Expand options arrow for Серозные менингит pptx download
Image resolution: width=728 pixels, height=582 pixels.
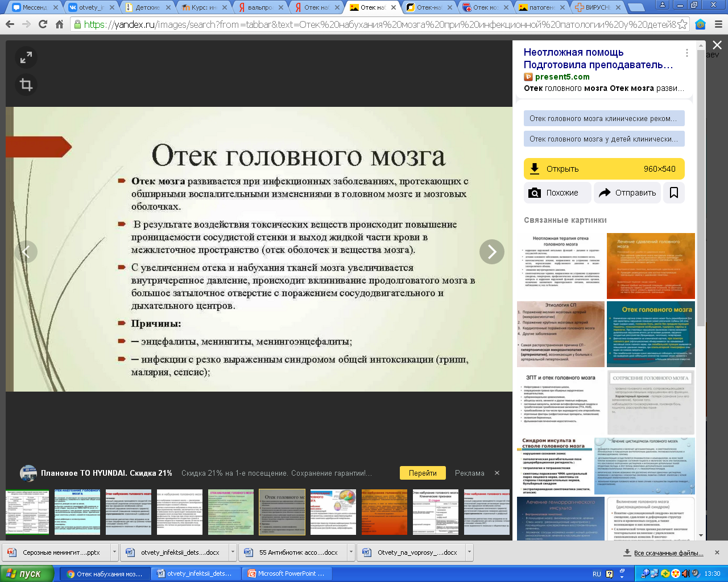pos(114,552)
